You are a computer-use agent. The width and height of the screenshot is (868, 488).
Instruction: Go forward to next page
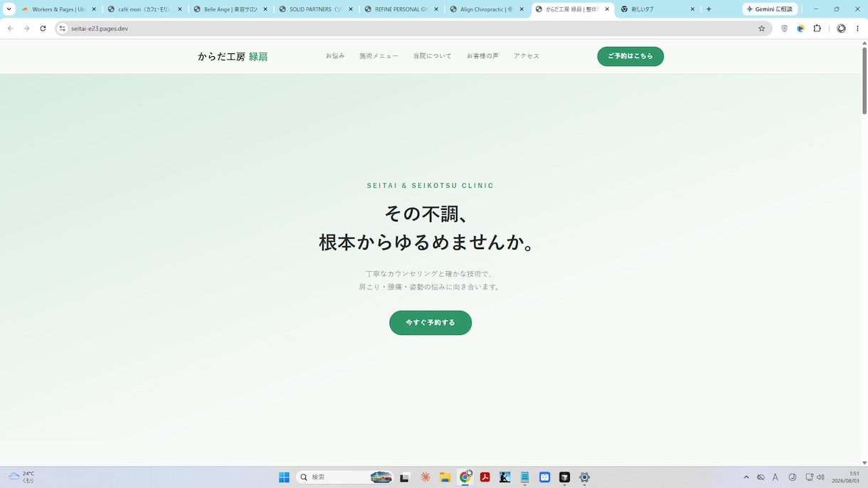pos(26,28)
